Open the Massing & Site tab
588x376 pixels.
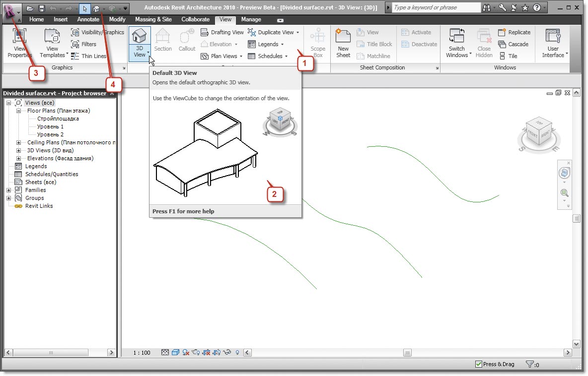pos(153,19)
